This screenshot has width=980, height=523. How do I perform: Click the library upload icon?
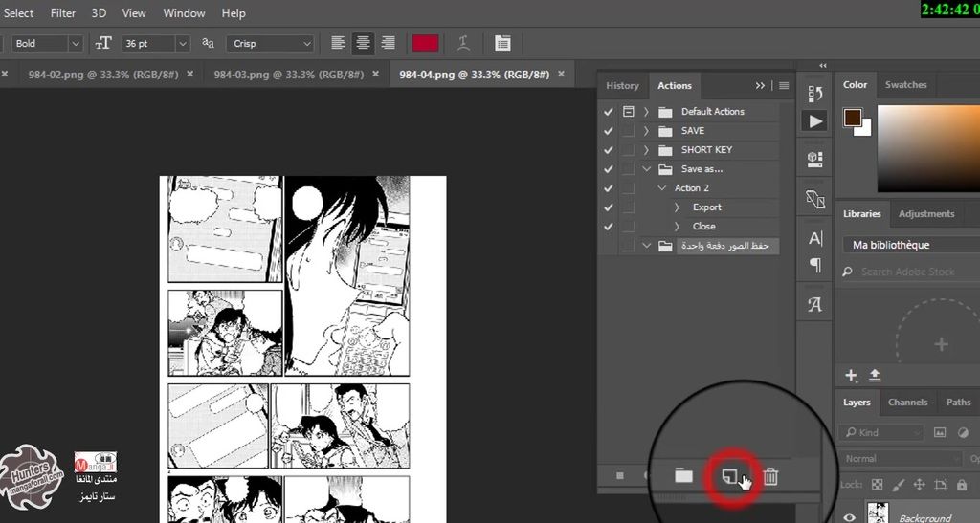pos(875,375)
